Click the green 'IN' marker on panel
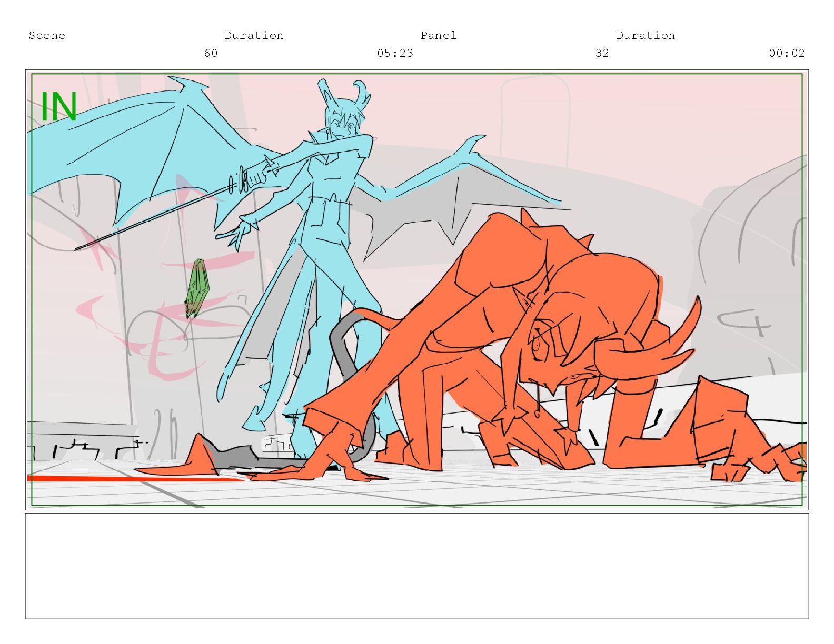 [x=59, y=107]
